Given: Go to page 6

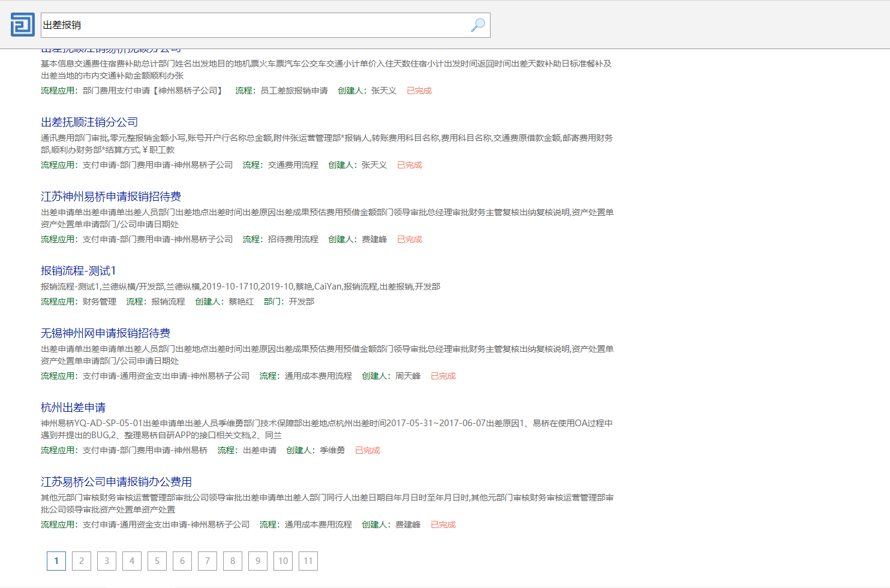Looking at the screenshot, I should pyautogui.click(x=182, y=561).
